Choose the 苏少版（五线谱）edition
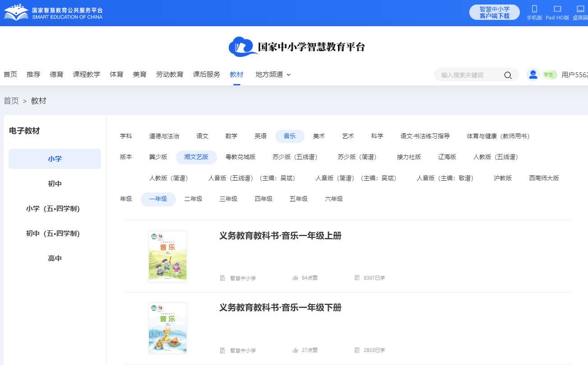 pyautogui.click(x=296, y=157)
